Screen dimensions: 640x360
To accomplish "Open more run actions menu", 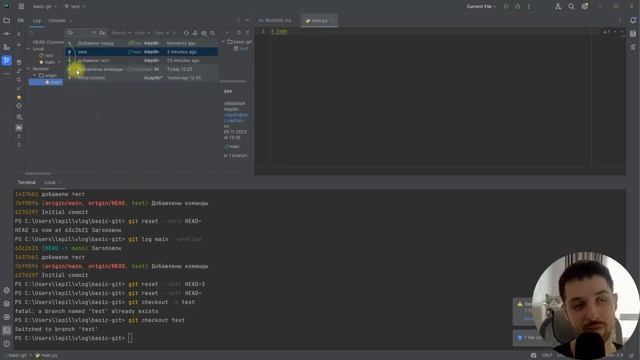I will point(529,7).
